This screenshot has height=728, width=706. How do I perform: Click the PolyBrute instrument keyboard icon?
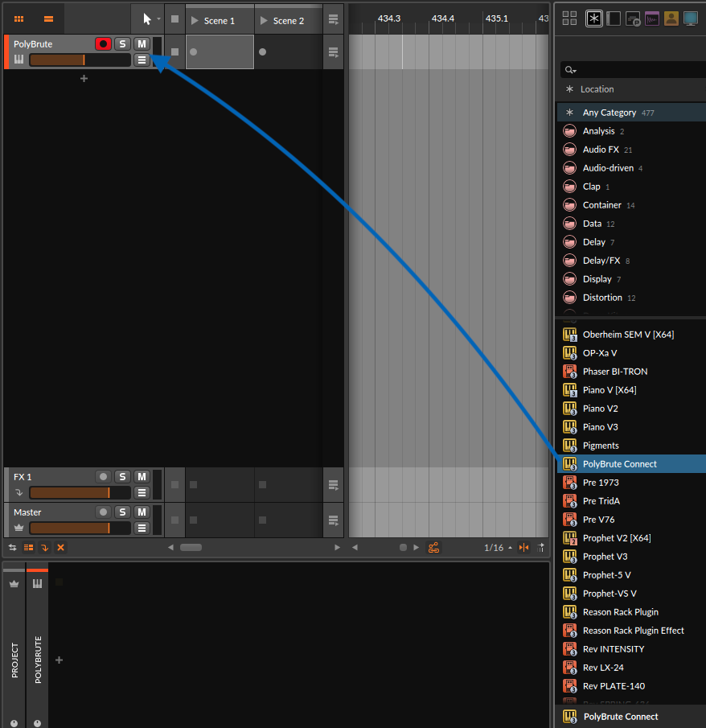[x=18, y=60]
